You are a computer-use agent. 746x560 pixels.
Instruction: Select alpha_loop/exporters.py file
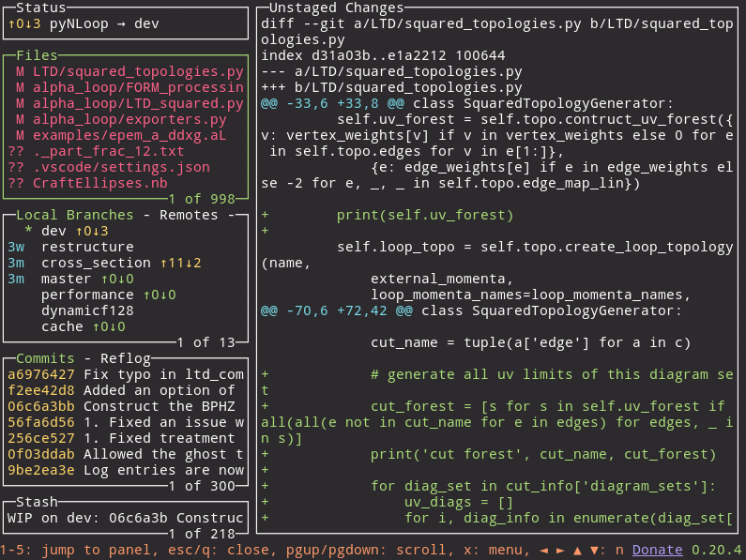click(x=126, y=119)
